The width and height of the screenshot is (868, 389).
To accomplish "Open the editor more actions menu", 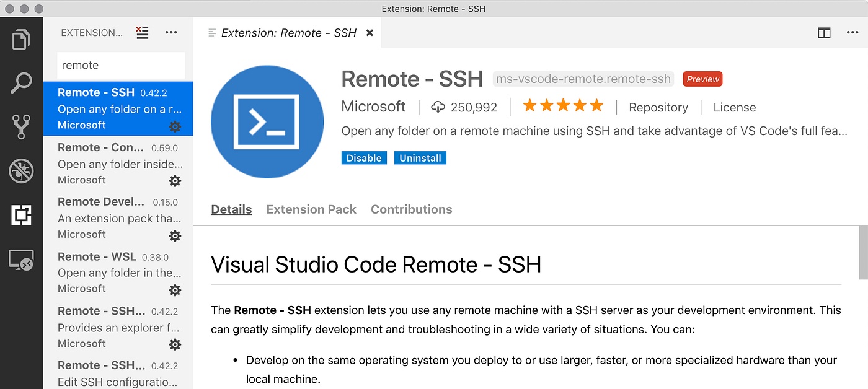I will [852, 33].
